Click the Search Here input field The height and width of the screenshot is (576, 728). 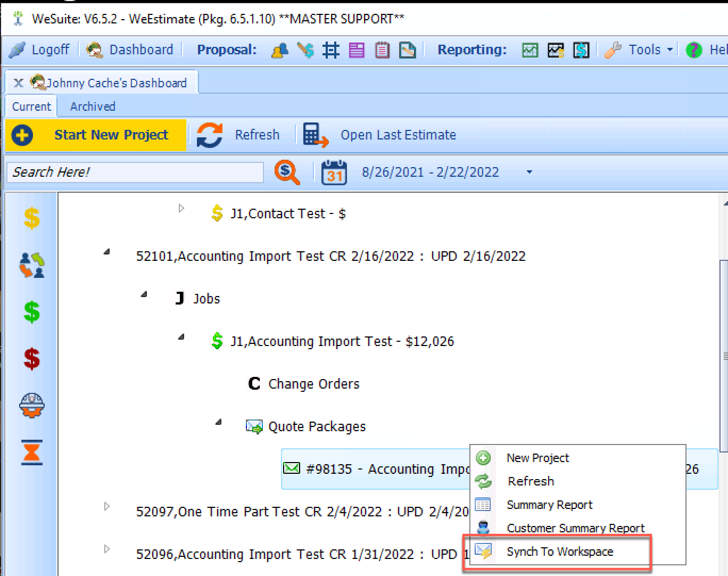[135, 172]
